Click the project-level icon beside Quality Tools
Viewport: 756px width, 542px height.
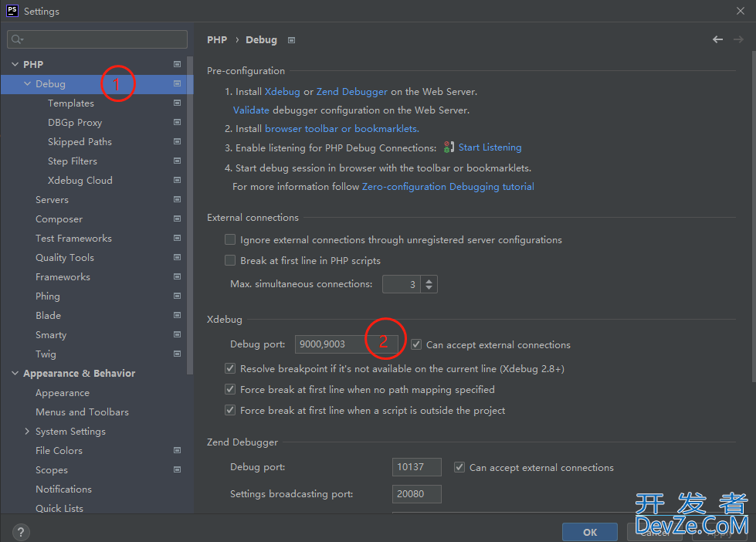coord(177,257)
